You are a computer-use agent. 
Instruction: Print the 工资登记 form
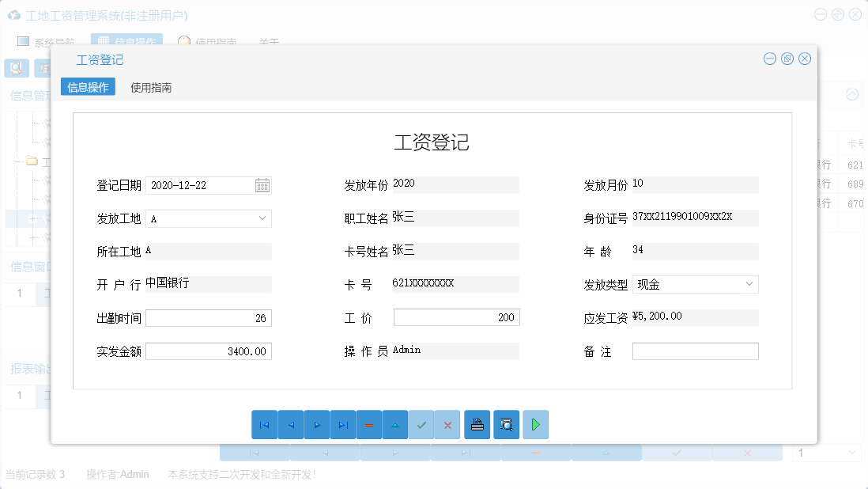click(477, 425)
